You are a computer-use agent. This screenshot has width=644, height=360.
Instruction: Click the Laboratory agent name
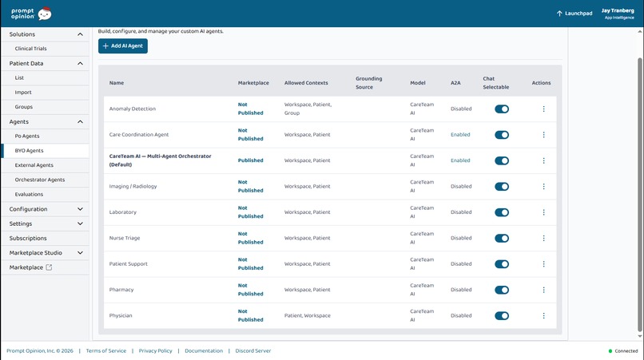point(123,212)
